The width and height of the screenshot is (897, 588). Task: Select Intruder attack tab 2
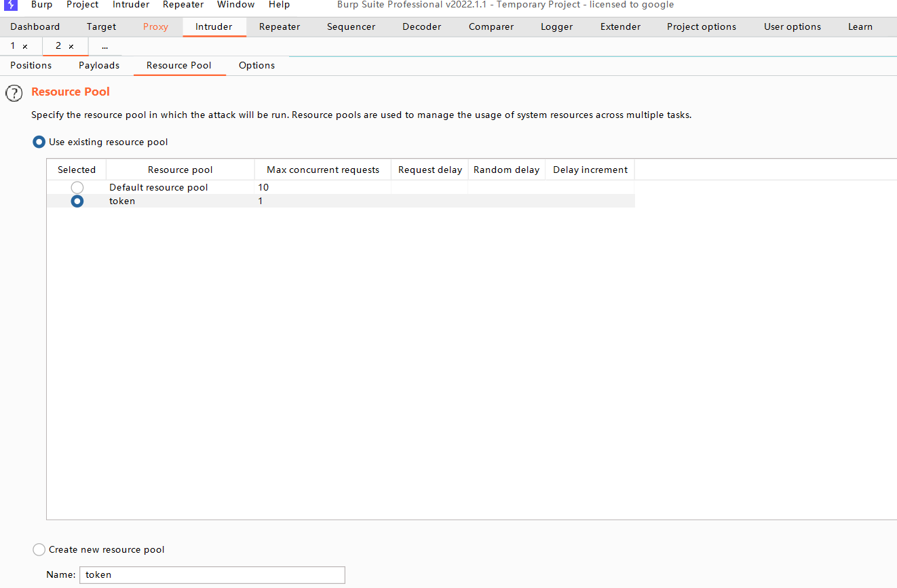[58, 46]
